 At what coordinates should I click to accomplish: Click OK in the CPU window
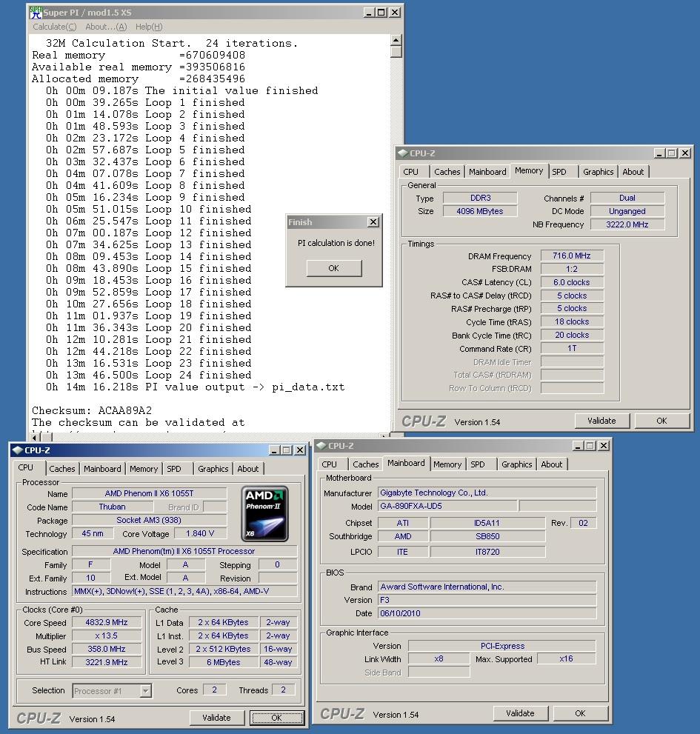tap(277, 718)
